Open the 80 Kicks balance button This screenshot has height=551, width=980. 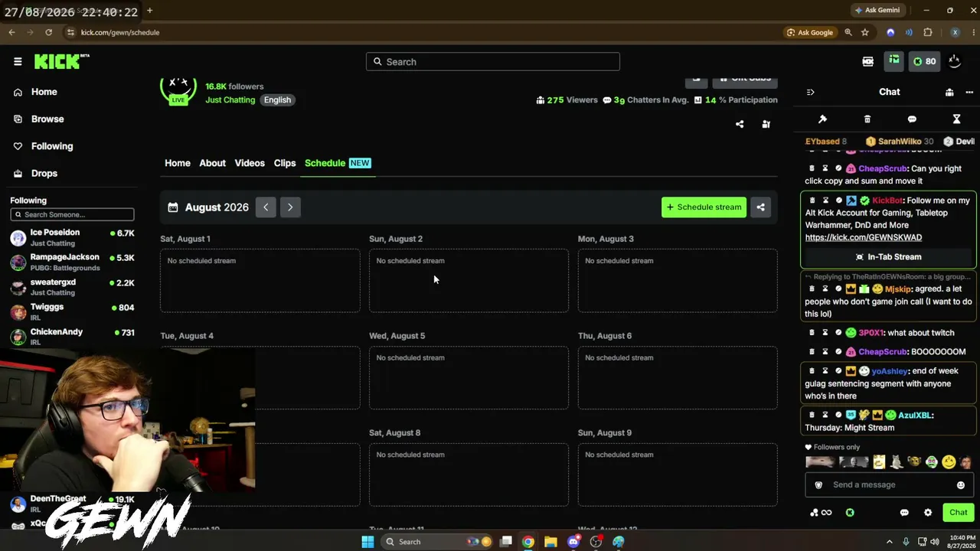[924, 62]
